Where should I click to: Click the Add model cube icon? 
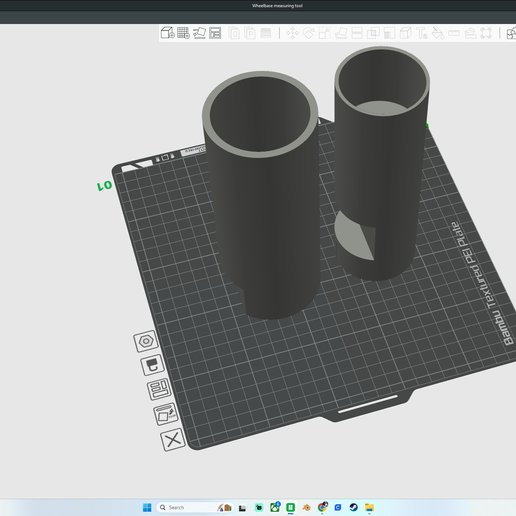pyautogui.click(x=167, y=33)
